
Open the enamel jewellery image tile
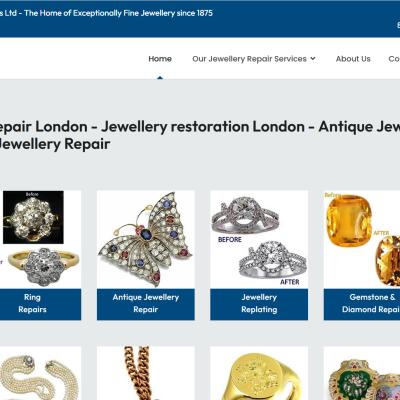(x=362, y=373)
